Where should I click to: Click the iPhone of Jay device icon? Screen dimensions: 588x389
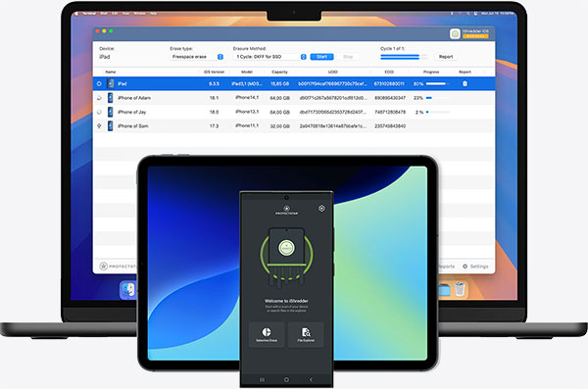[x=110, y=112]
